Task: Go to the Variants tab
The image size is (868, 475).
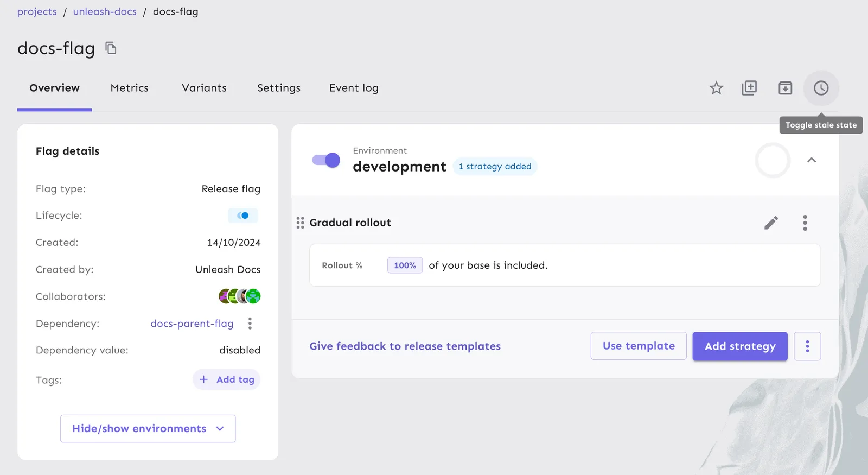Action: pos(204,88)
